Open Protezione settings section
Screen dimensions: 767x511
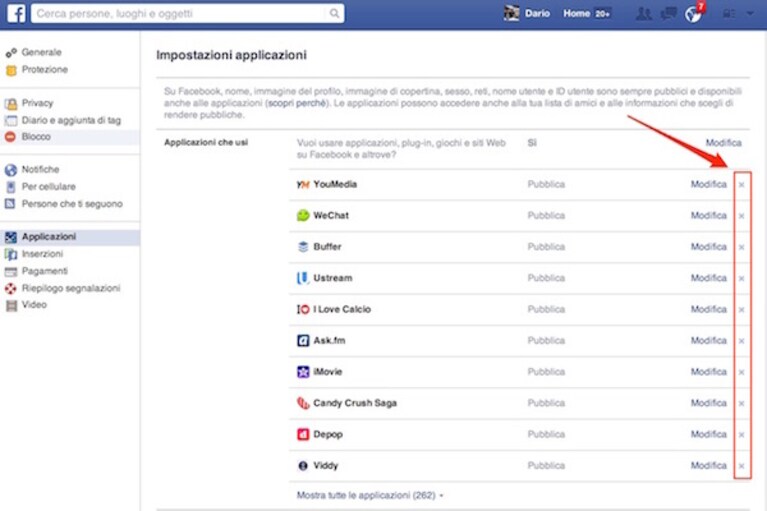point(45,69)
